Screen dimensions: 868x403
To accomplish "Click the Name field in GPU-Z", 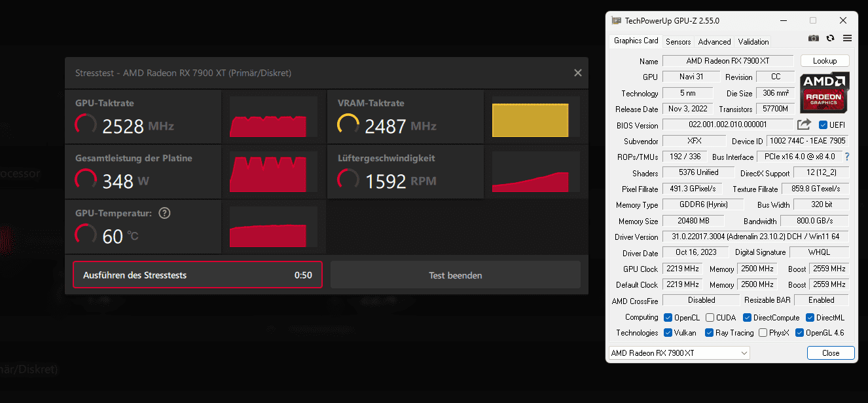I will pyautogui.click(x=728, y=61).
